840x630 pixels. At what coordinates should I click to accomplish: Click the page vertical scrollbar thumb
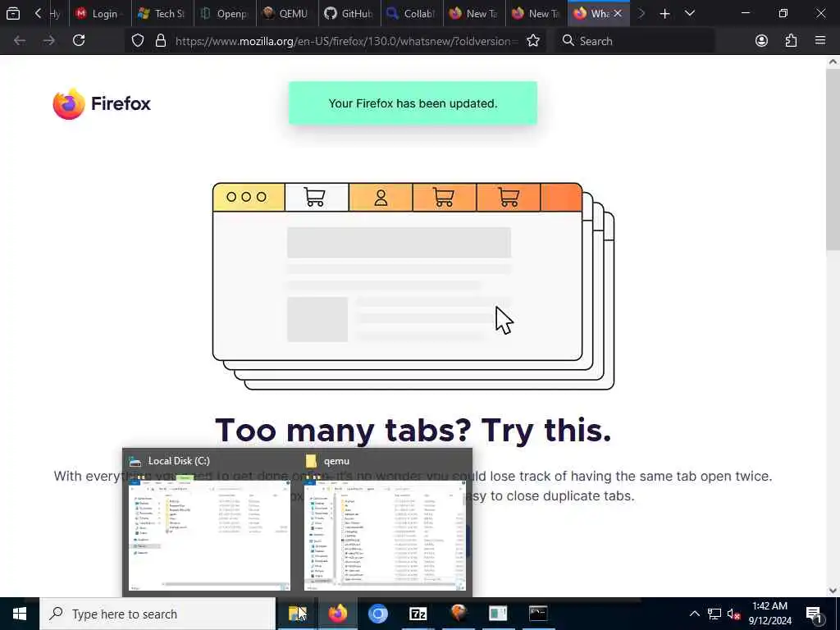coord(833,162)
